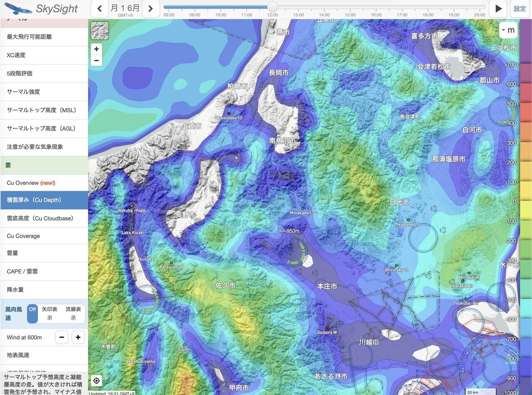Enable 矢印表示 wind arrows

click(x=49, y=314)
